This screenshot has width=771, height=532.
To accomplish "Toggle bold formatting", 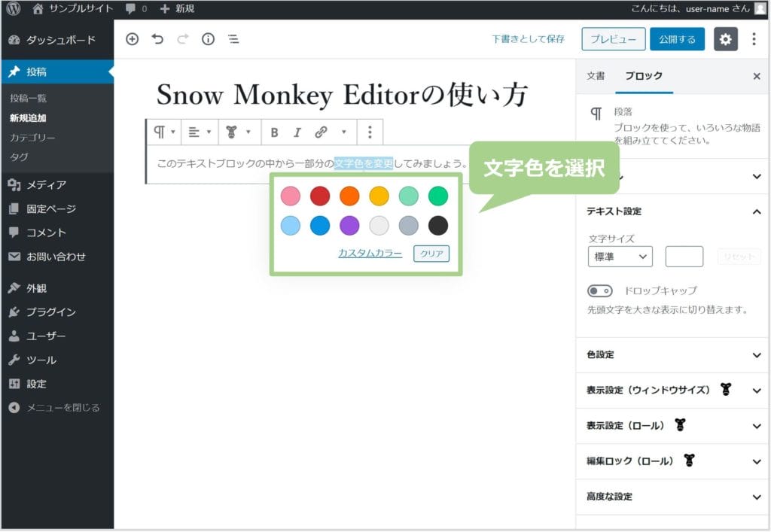I will pos(274,132).
